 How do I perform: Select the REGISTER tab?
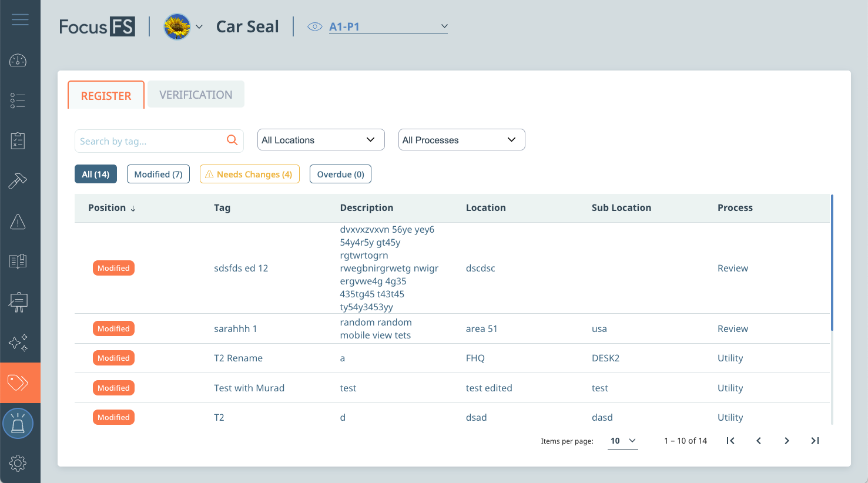coord(106,96)
